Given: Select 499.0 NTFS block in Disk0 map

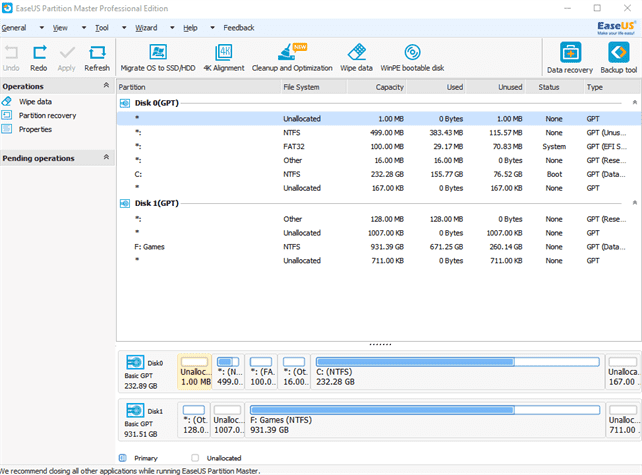Looking at the screenshot, I should click(x=228, y=372).
